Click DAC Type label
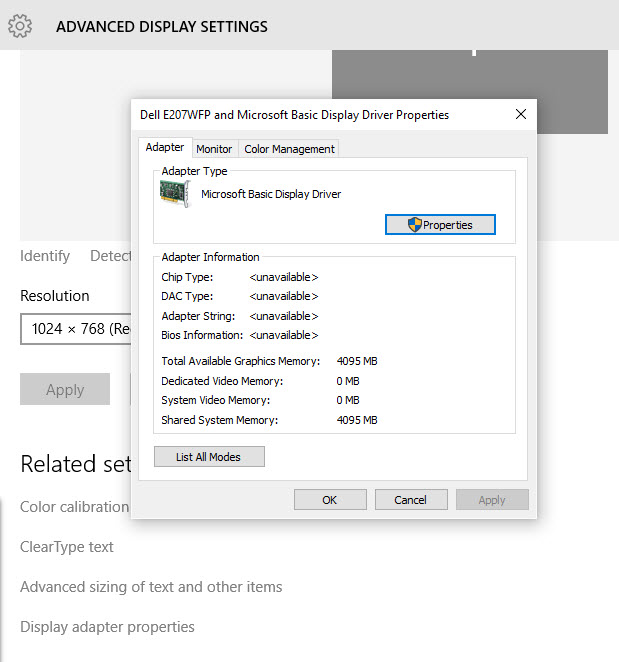 (x=187, y=296)
